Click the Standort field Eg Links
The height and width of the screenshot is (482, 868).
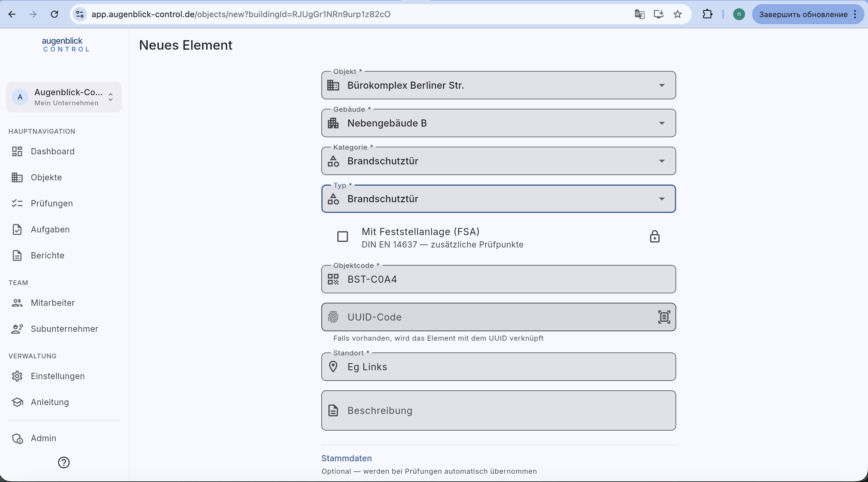[x=498, y=367]
